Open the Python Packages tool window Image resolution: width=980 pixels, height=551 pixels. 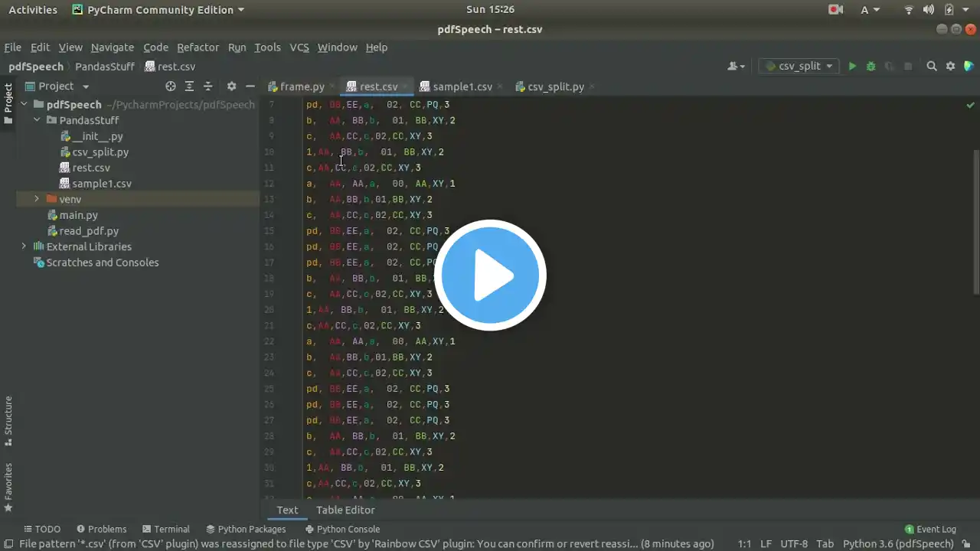246,529
